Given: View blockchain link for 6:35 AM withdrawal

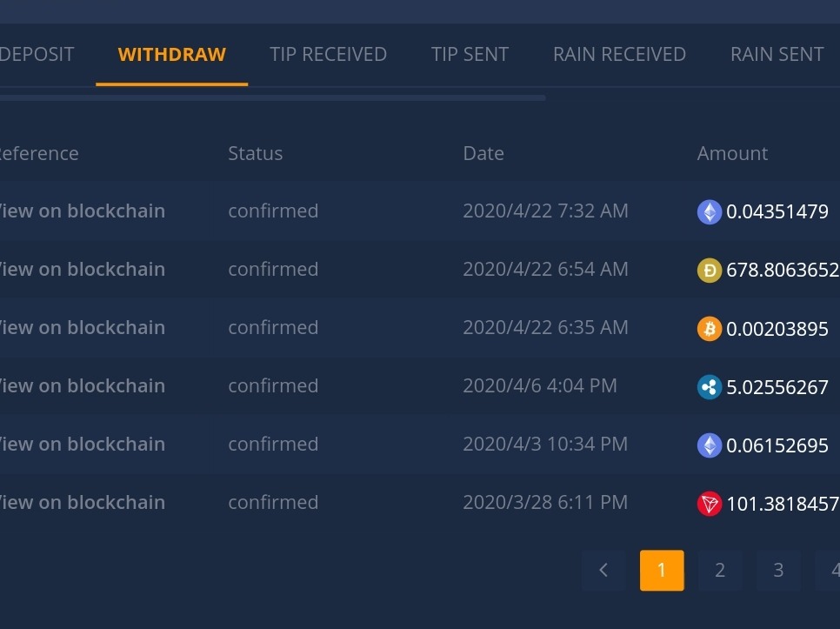Looking at the screenshot, I should [82, 327].
